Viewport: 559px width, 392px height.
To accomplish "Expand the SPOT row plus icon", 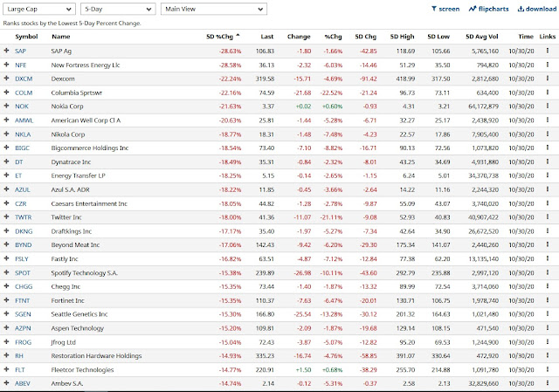I will click(x=6, y=272).
